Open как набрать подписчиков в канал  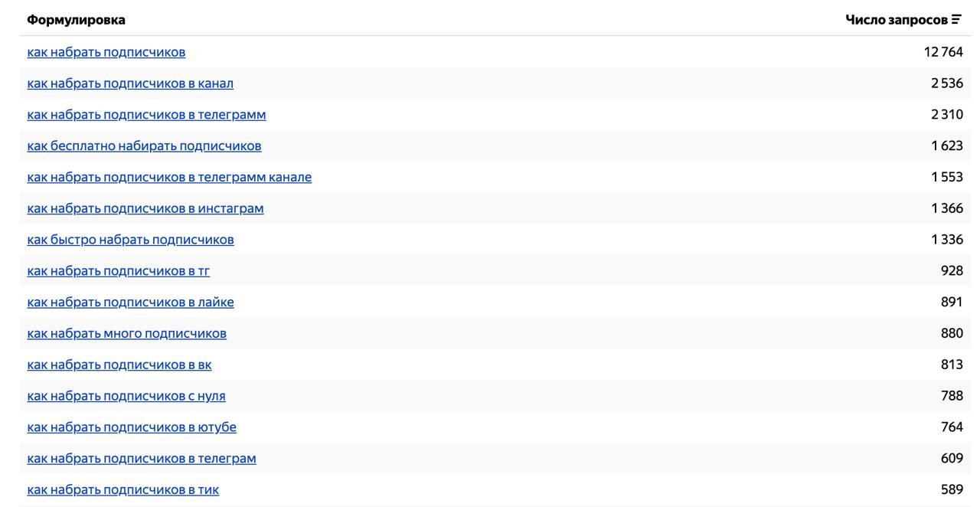point(130,83)
